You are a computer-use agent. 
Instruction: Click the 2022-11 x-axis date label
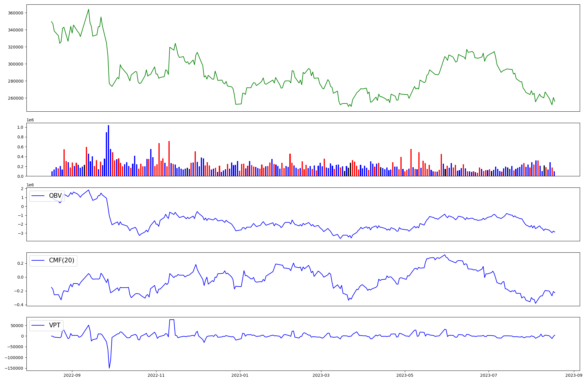pyautogui.click(x=156, y=375)
